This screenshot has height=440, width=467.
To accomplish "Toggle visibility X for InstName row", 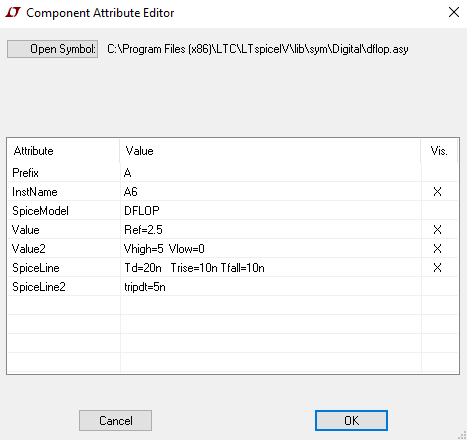I will (437, 192).
